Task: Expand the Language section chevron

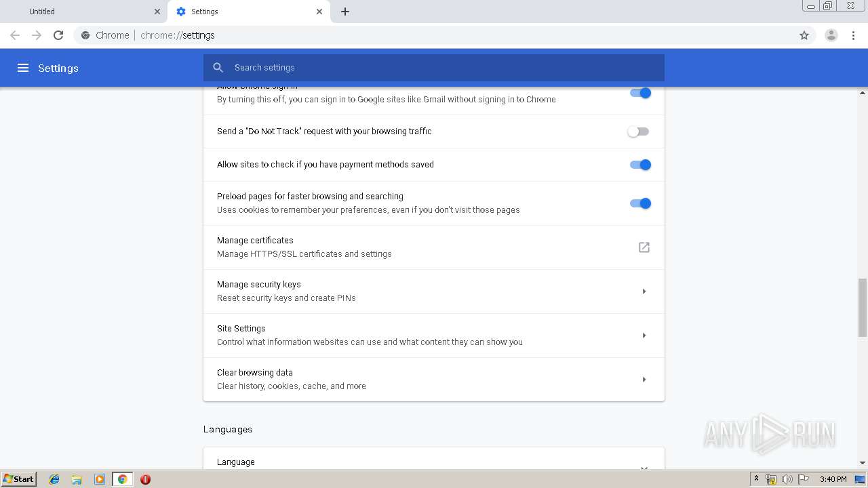Action: (644, 467)
